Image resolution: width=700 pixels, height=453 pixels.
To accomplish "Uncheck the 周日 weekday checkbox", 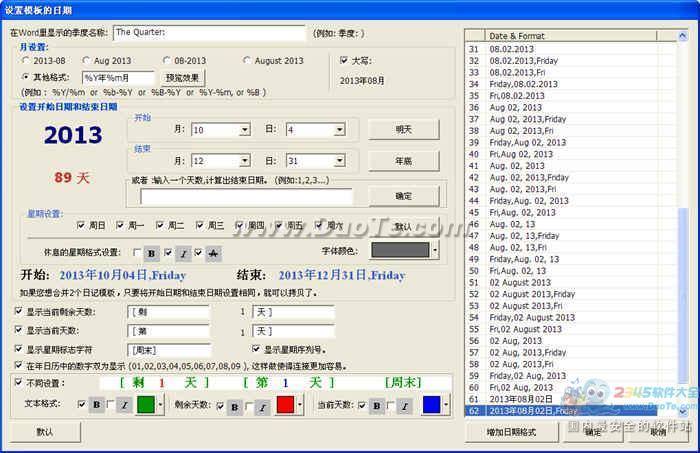I will pos(81,225).
